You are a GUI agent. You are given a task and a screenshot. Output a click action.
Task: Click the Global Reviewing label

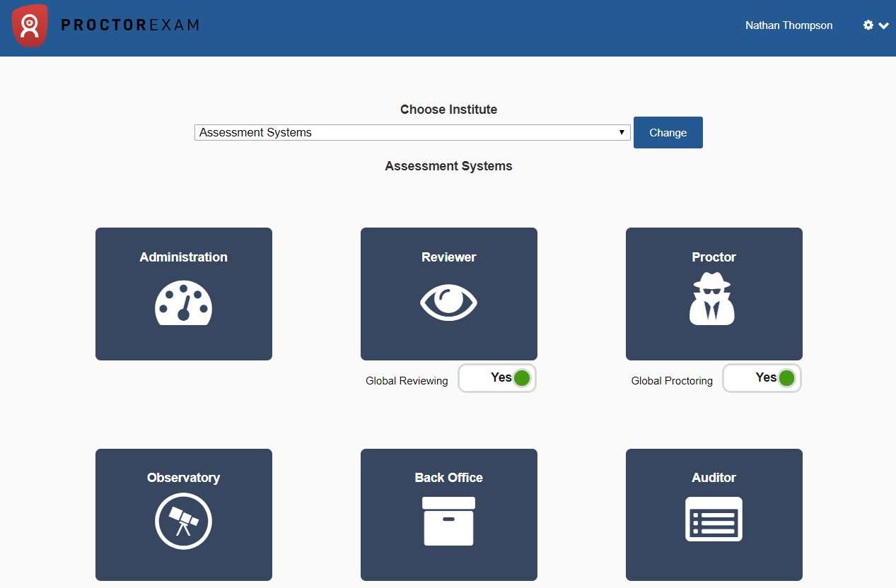(x=407, y=381)
